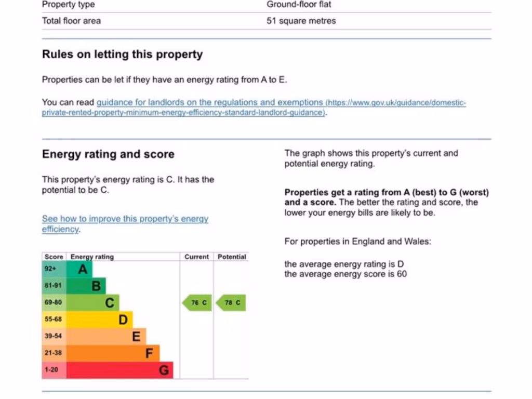Click the 'Energy rating and score' heading

tap(108, 154)
